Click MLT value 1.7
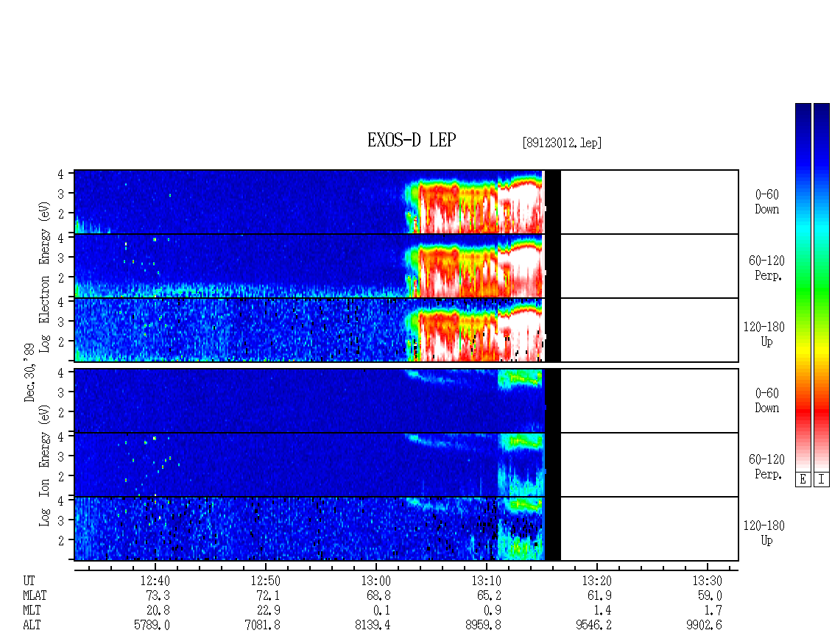The height and width of the screenshot is (644, 832). pos(713,611)
